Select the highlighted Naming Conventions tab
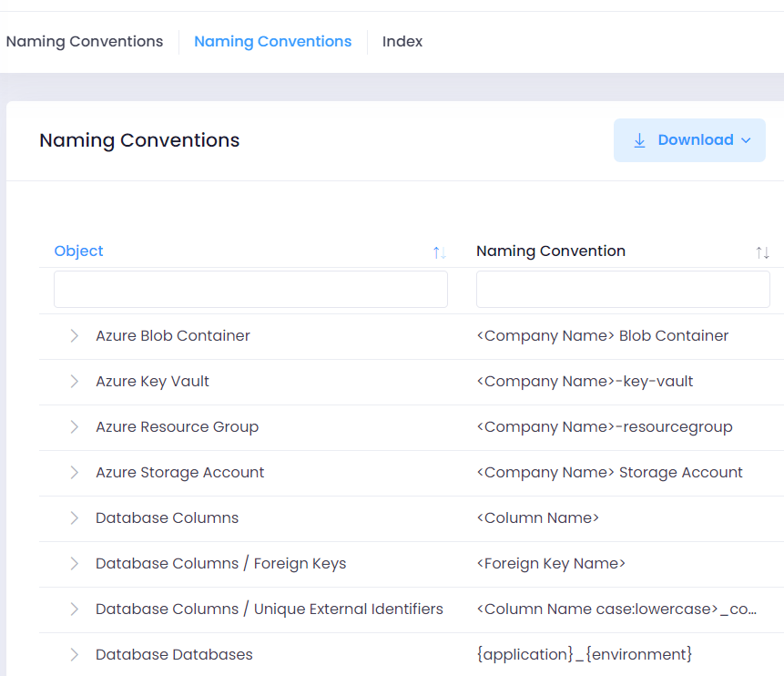784x676 pixels. (x=272, y=41)
